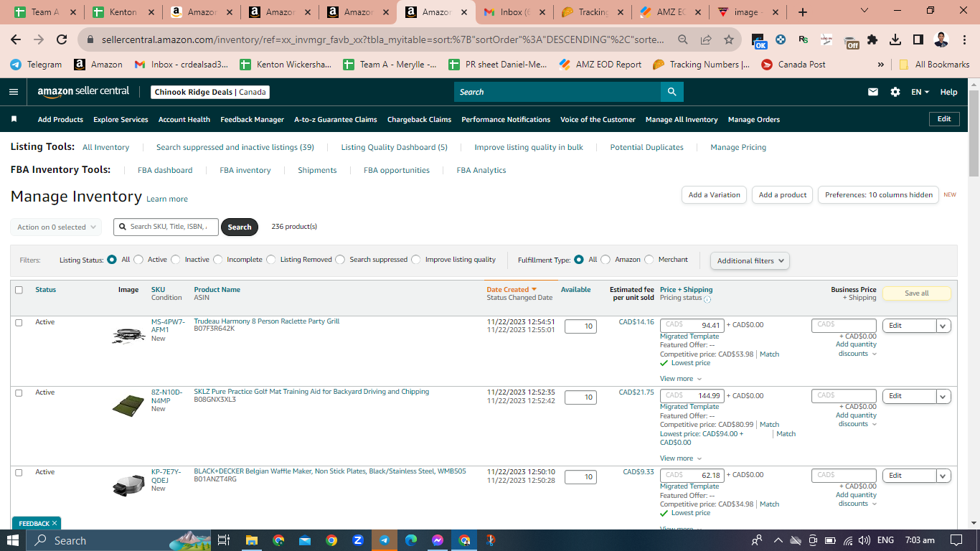
Task: Filter listing status to Inactive
Action: [175, 260]
